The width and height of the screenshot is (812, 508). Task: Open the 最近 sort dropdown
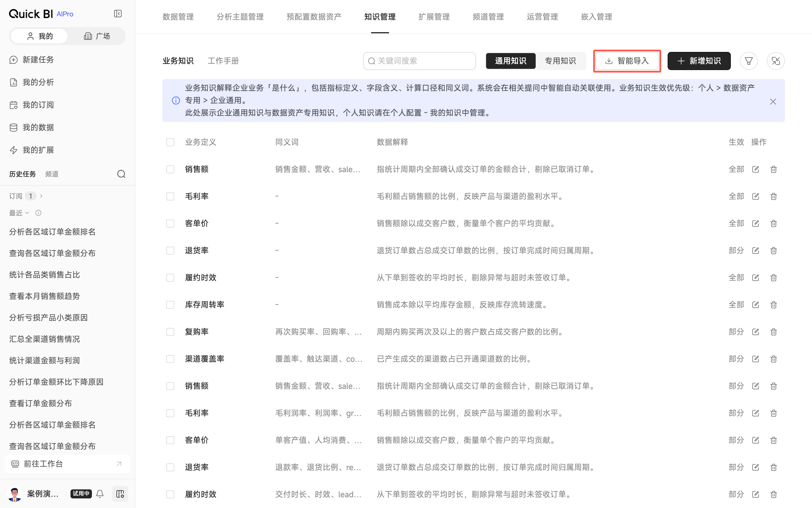tap(19, 213)
